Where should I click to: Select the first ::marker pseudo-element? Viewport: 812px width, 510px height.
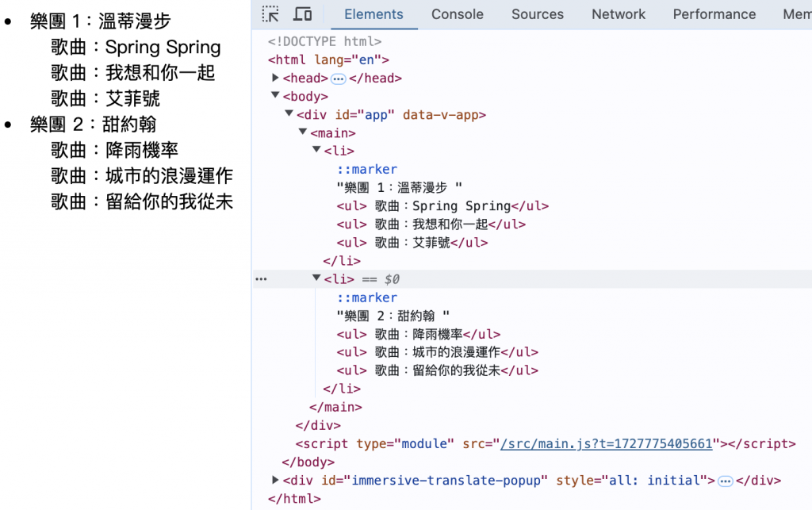point(366,169)
